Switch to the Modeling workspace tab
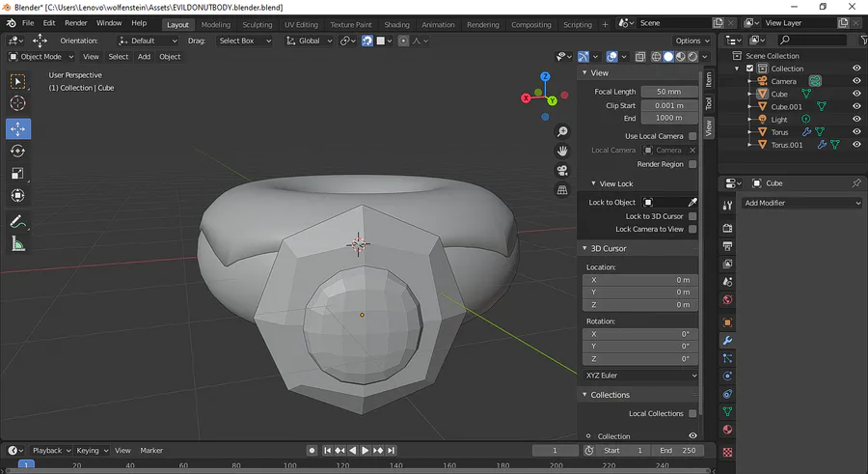The width and height of the screenshot is (868, 474). [215, 24]
